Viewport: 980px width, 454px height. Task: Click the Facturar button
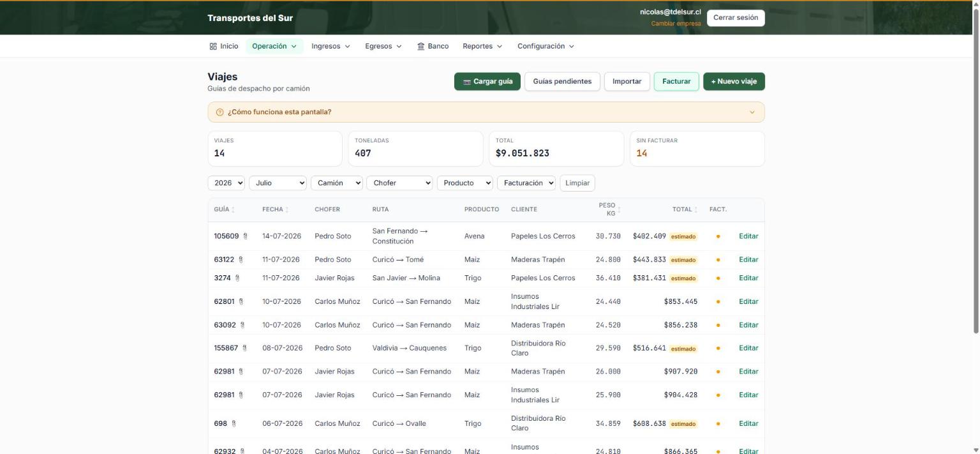(676, 82)
